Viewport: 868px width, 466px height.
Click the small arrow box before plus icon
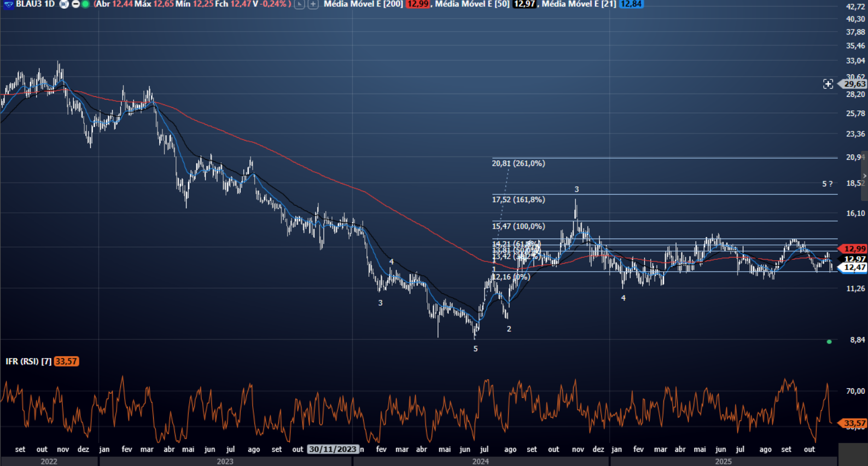pyautogui.click(x=299, y=4)
